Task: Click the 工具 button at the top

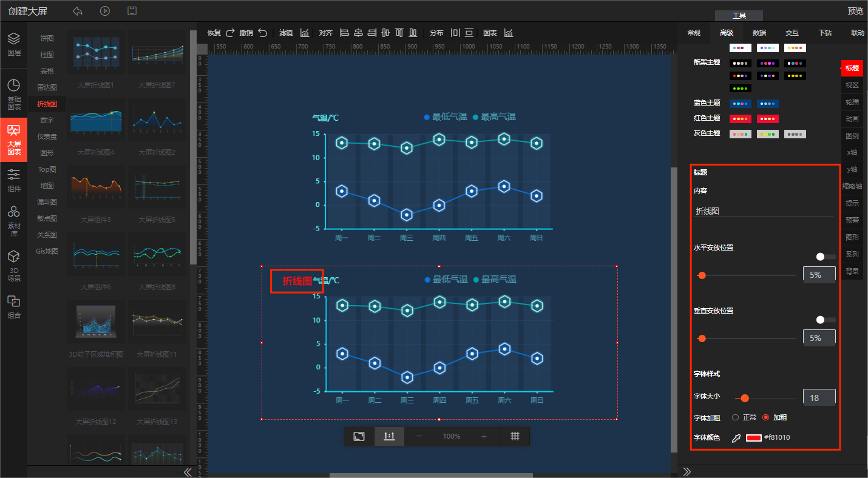Action: tap(739, 16)
